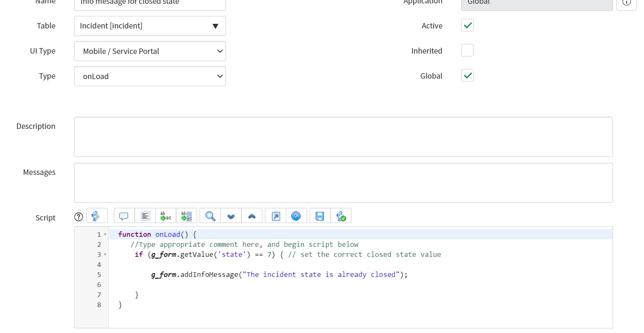Find next using the down chevron icon
The height and width of the screenshot is (333, 644).
pos(231,216)
